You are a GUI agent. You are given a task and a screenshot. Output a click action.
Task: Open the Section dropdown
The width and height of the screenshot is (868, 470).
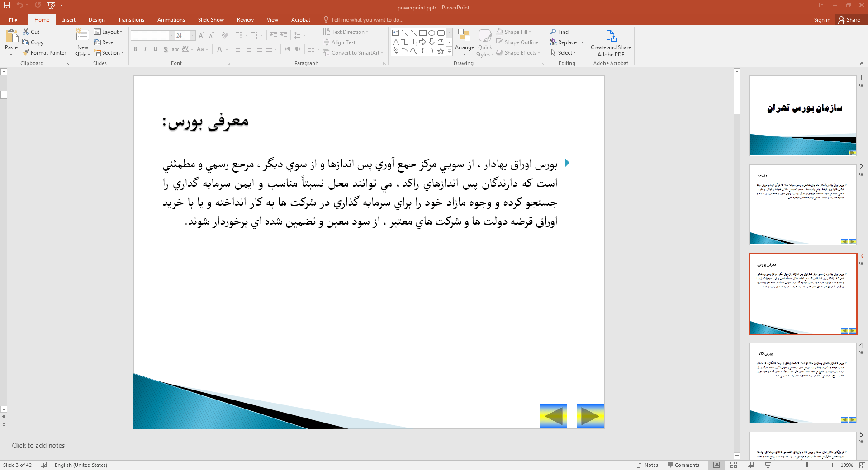pyautogui.click(x=109, y=53)
